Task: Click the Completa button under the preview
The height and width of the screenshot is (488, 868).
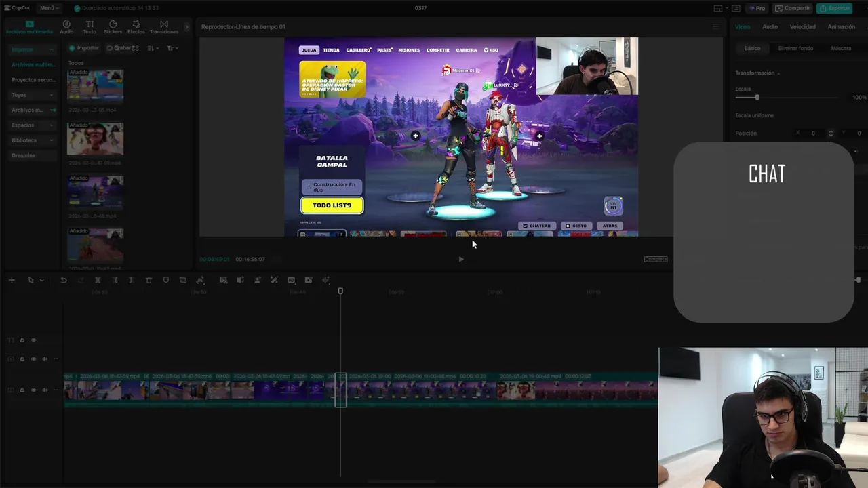Action: pos(656,259)
